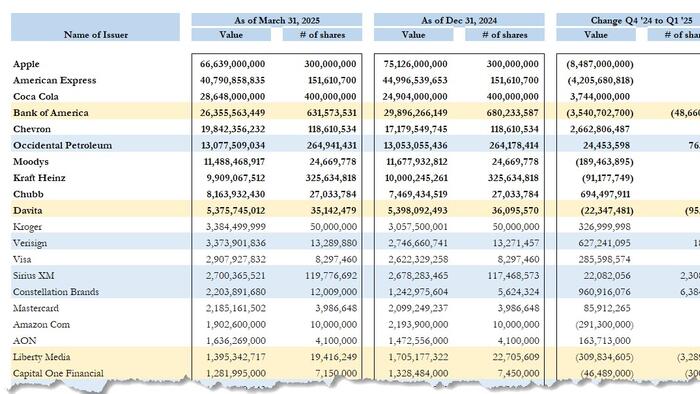Select Chubb value change 694,497,911
This screenshot has height=394, width=700.
(x=605, y=195)
